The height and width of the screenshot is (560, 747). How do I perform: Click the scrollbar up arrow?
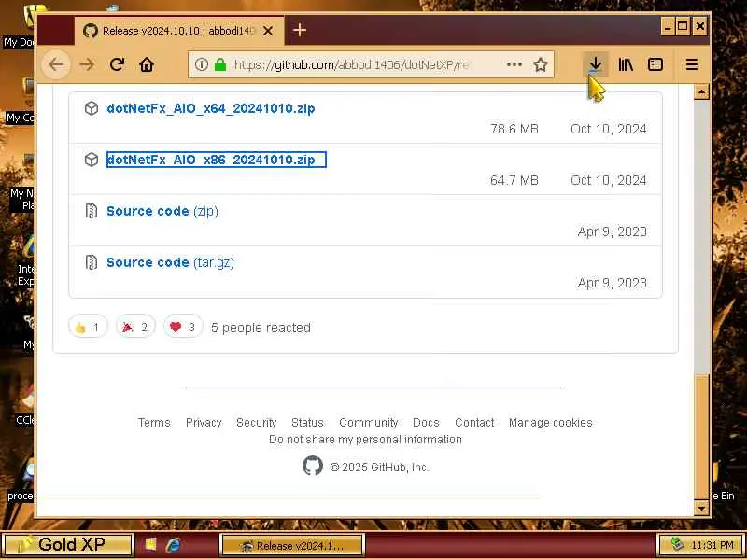pos(701,91)
